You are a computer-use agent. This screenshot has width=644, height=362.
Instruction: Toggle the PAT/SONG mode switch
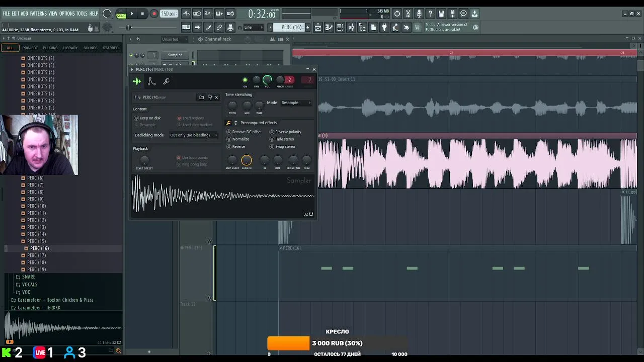pos(121,14)
